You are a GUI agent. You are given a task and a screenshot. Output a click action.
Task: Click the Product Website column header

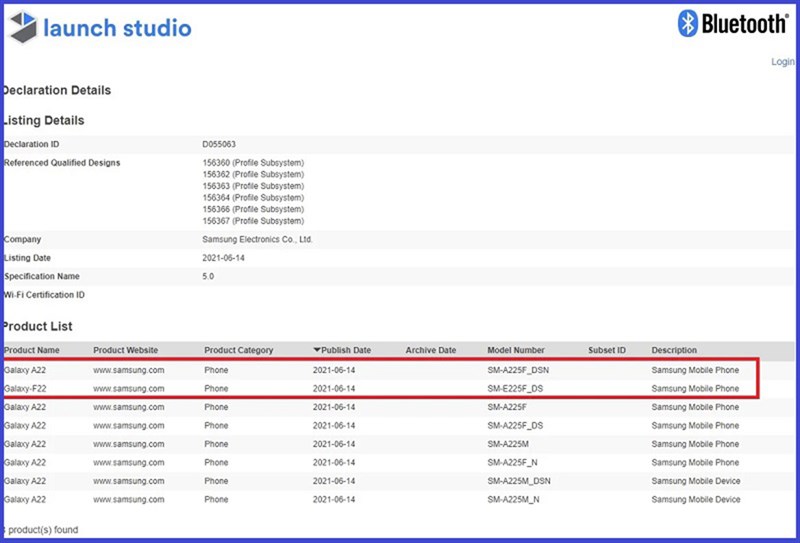(126, 351)
